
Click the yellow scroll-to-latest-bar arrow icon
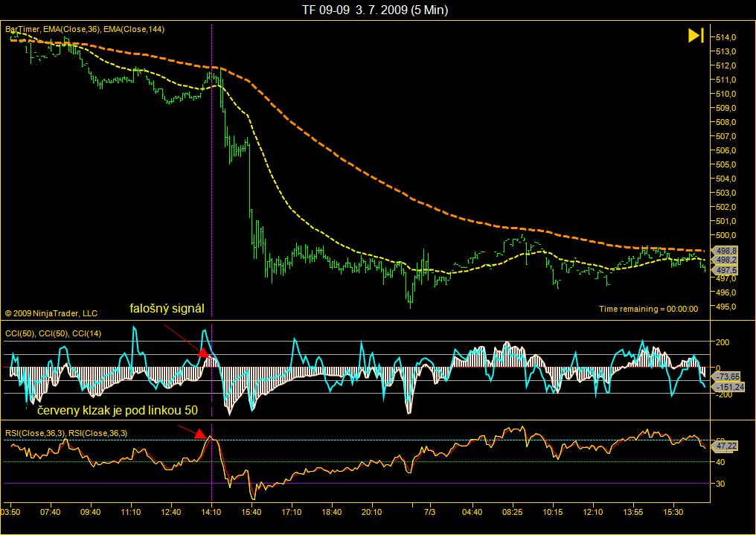(x=696, y=36)
